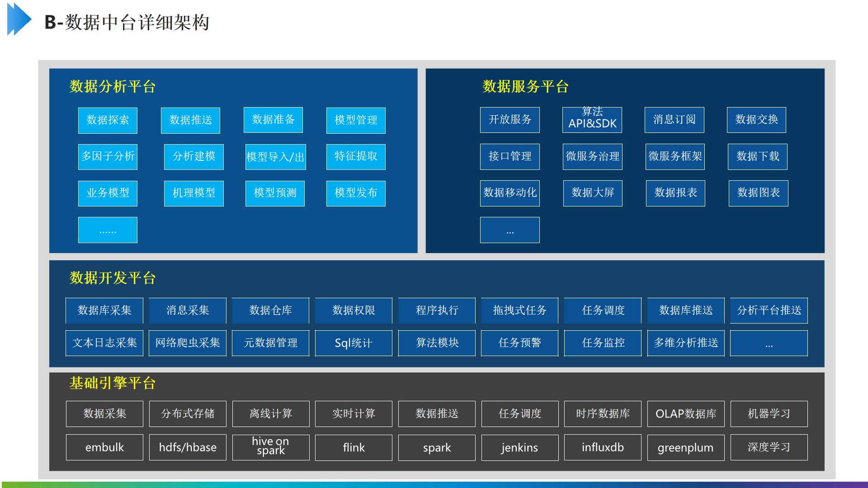Click the 元数据管理 box

271,343
